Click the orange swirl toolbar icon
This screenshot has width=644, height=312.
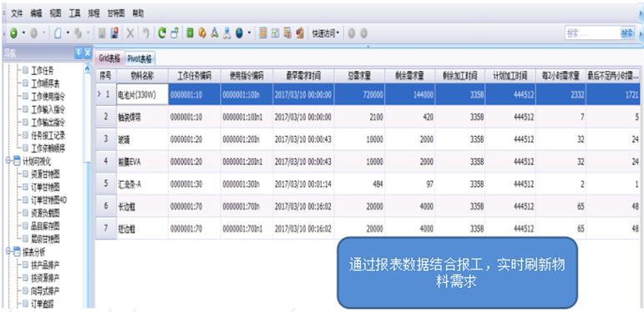coord(202,33)
